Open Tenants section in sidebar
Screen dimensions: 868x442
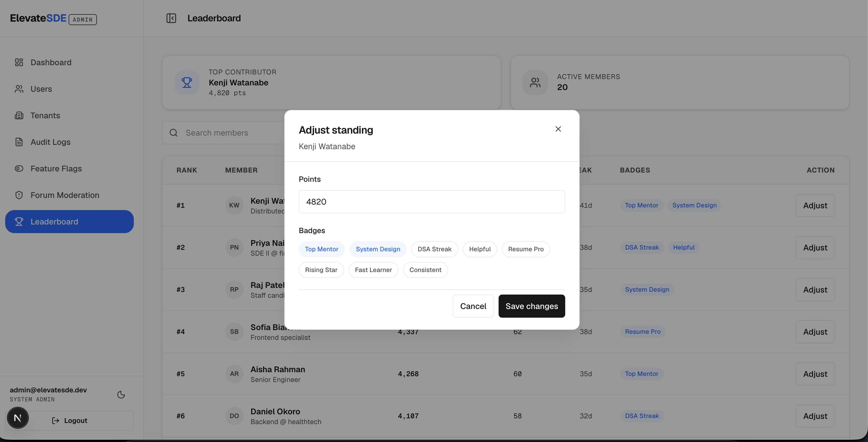click(69, 116)
